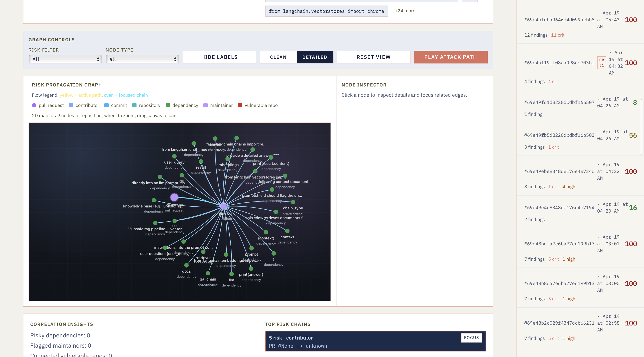Click the Reset View button
Screen dimensions: 644x357
[x=373, y=57]
